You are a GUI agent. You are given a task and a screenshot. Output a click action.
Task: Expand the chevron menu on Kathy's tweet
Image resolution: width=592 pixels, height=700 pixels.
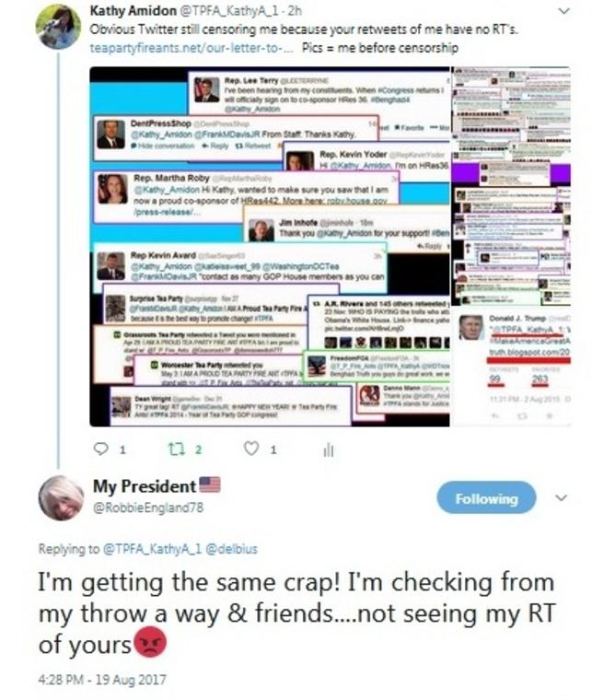(x=564, y=11)
